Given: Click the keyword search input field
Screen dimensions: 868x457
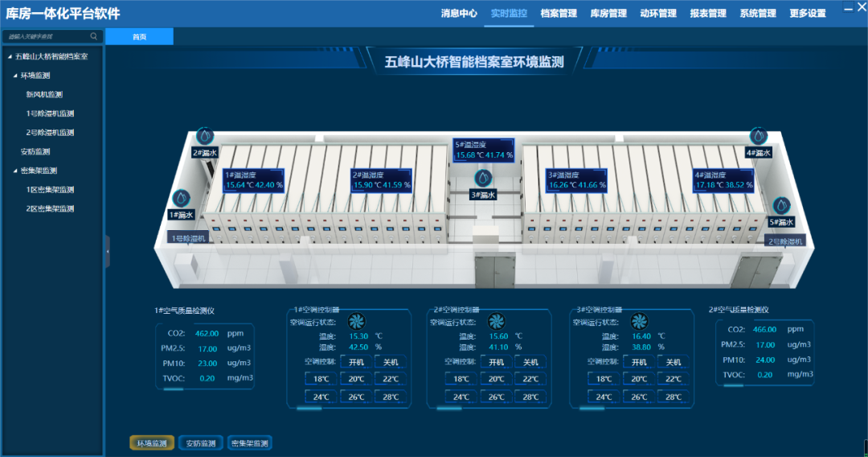Looking at the screenshot, I should (47, 36).
